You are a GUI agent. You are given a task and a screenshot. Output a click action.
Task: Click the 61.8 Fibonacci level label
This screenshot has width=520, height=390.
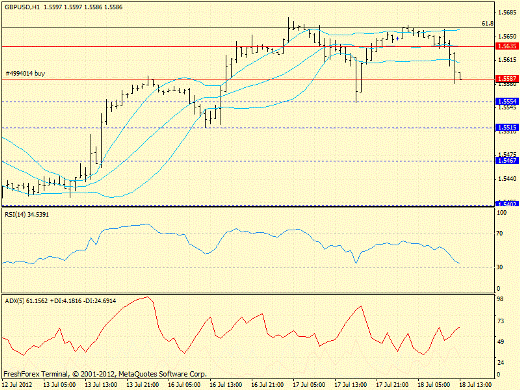click(x=487, y=23)
